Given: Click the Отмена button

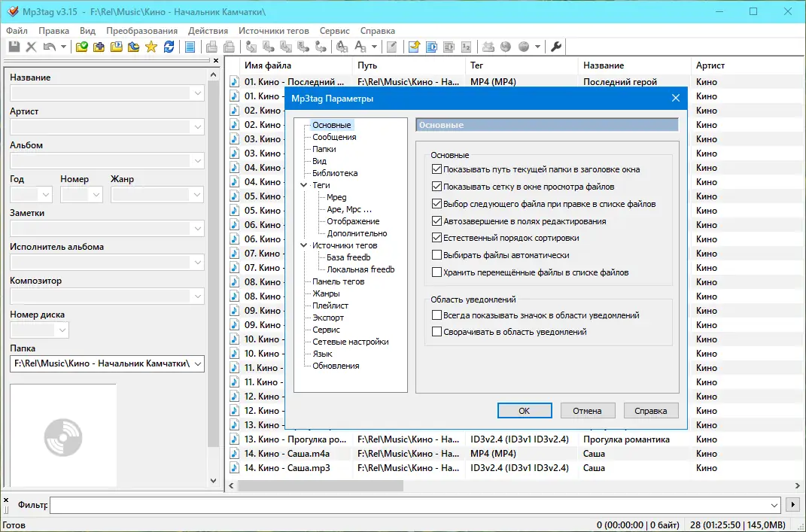Looking at the screenshot, I should (x=587, y=411).
